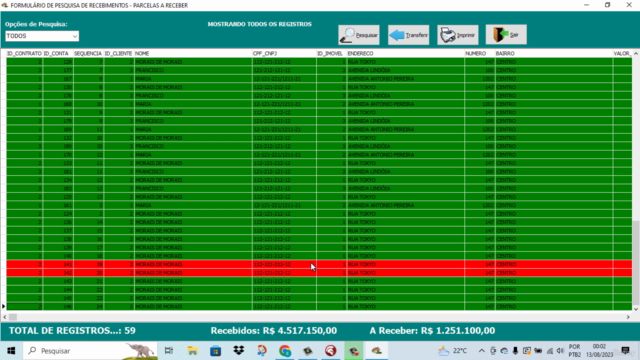The image size is (640, 360).
Task: Click the TOTAL DE REGISTROS 59 label
Action: pyautogui.click(x=72, y=331)
